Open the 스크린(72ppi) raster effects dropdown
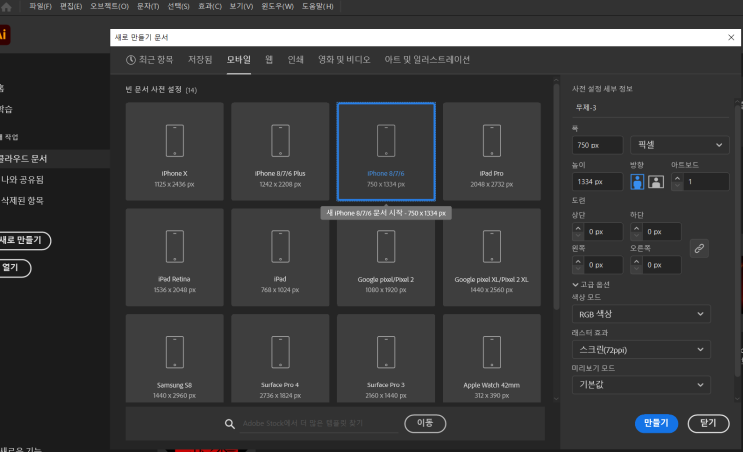 641,350
